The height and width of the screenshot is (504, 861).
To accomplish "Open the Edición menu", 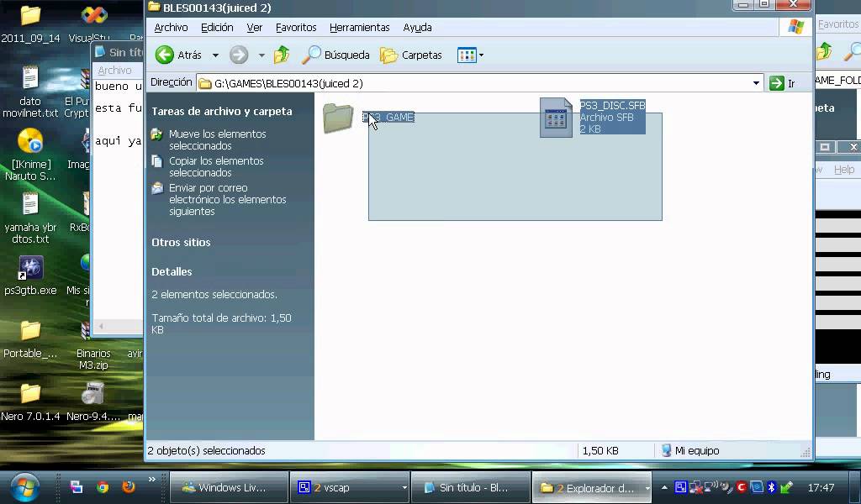I will (217, 28).
